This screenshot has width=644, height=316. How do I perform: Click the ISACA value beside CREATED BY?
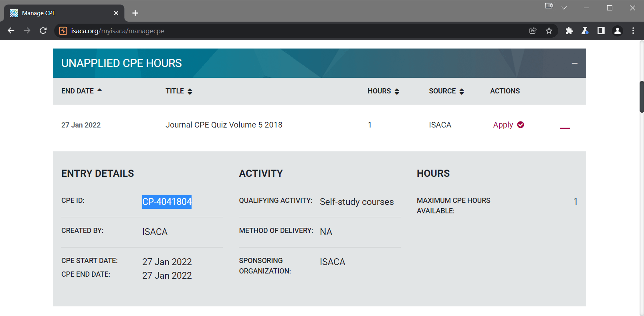click(x=155, y=232)
